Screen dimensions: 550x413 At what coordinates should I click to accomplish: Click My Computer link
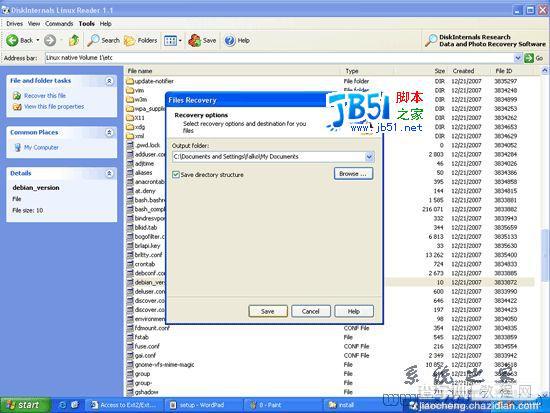[x=41, y=148]
